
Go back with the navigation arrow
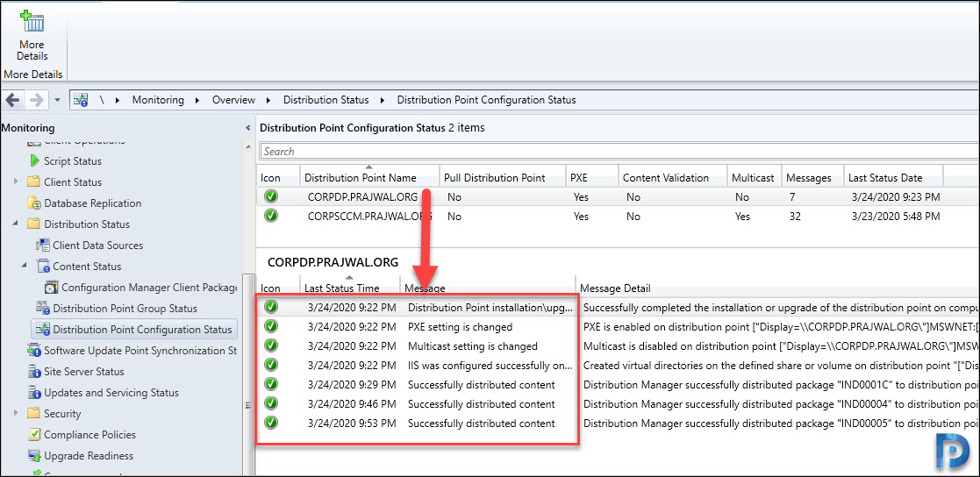click(13, 100)
